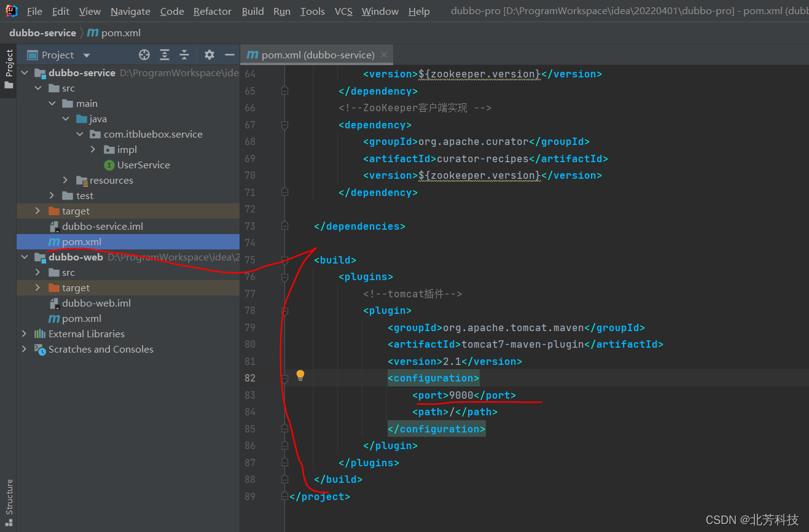The height and width of the screenshot is (532, 809).
Task: Fold the configuration block at line 82
Action: (x=284, y=378)
